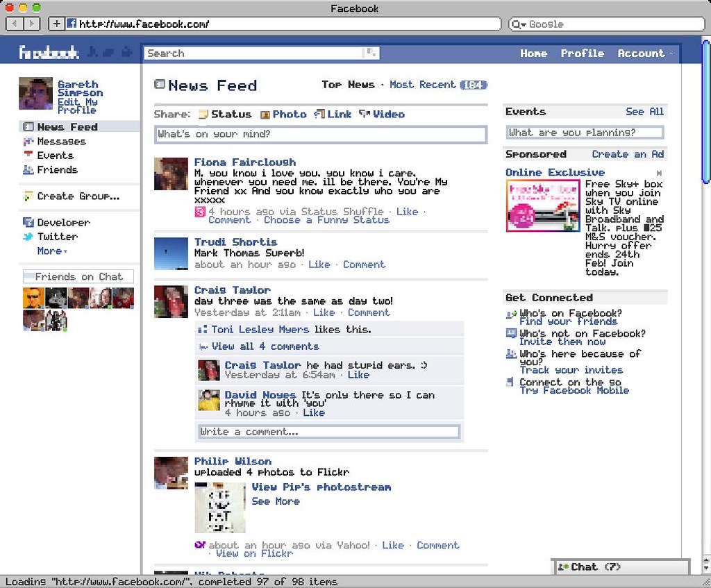Open the messages icon in the blue header

coord(109,53)
